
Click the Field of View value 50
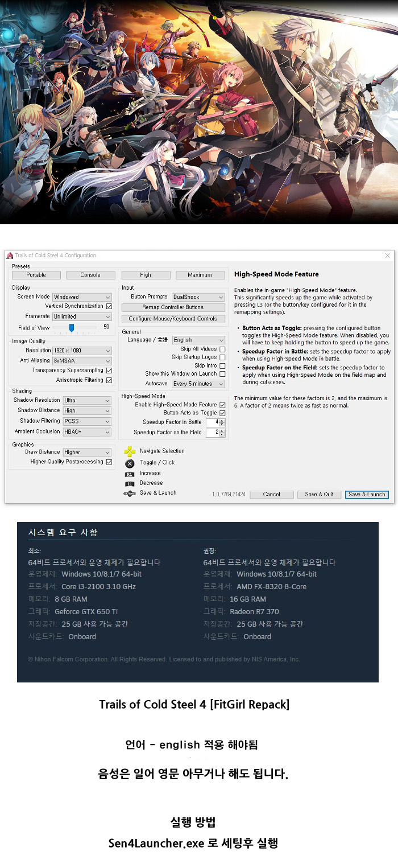coord(106,327)
